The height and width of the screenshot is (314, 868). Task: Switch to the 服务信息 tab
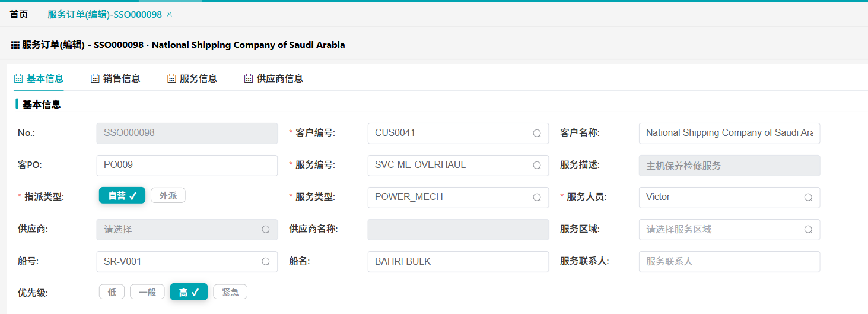tap(198, 78)
